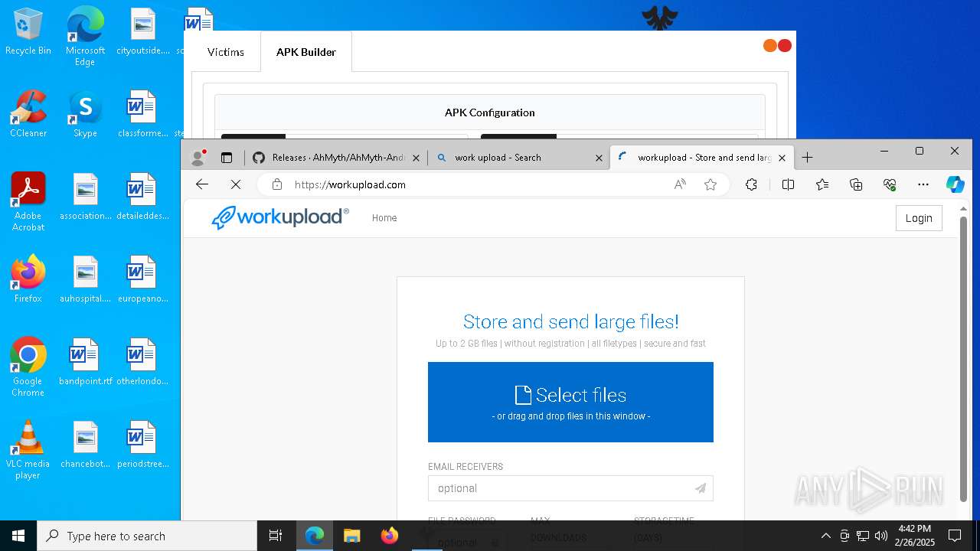The height and width of the screenshot is (551, 980).
Task: Open the Google Chrome desktop shortcut
Action: [x=28, y=367]
